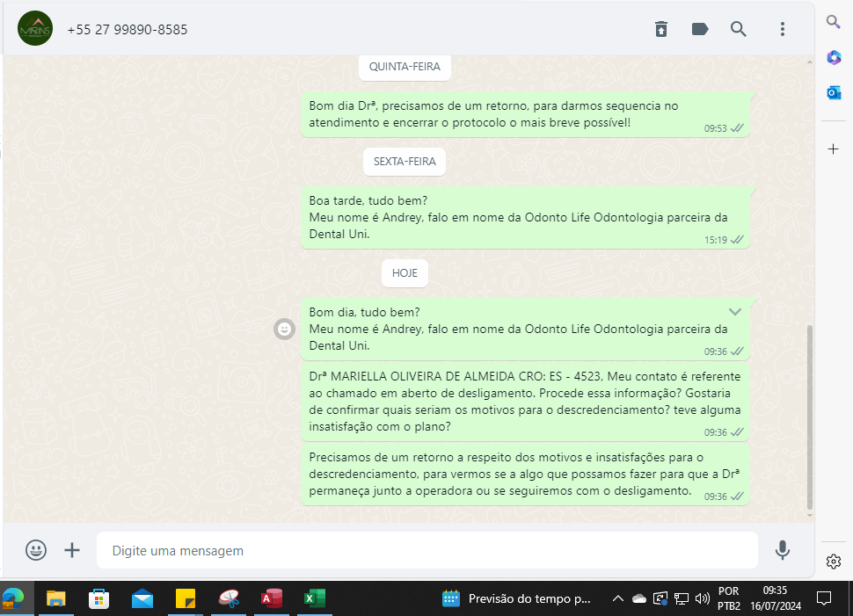Screen dimensions: 853x616
Task: Open the OneDrive cloud tray icon
Action: click(638, 598)
